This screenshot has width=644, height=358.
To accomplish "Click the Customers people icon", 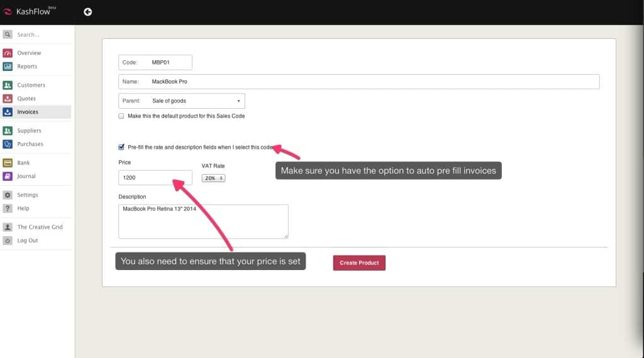I will coord(8,85).
